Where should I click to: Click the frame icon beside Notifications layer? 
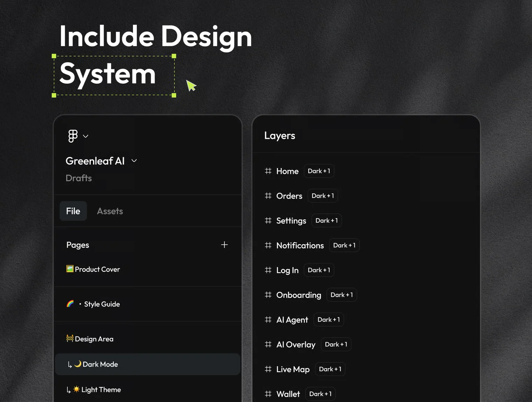pyautogui.click(x=268, y=245)
